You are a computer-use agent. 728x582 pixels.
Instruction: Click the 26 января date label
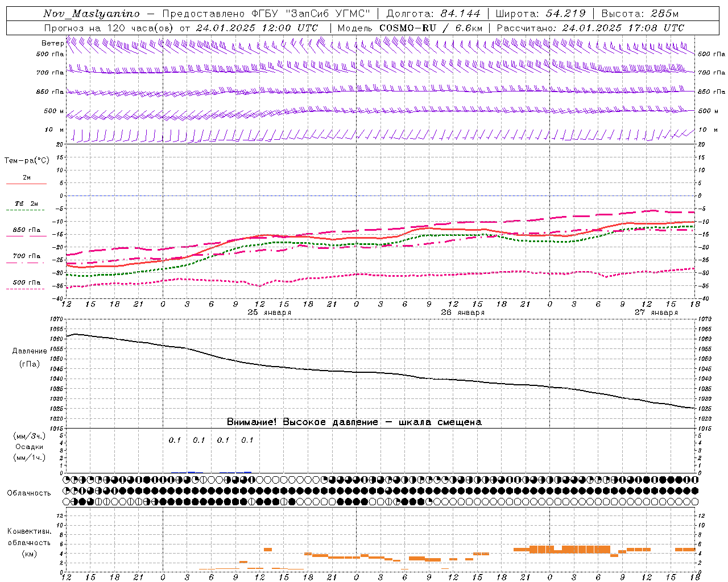click(x=463, y=313)
